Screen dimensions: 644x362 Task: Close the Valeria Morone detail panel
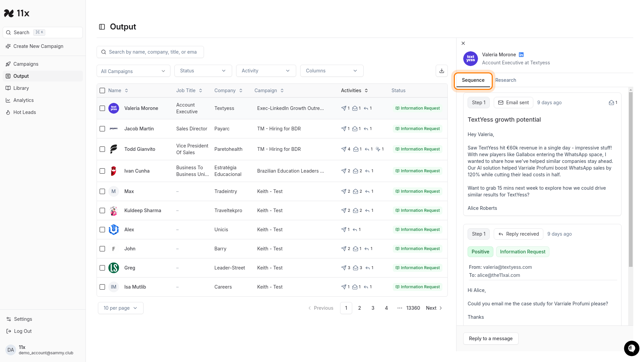pos(463,43)
